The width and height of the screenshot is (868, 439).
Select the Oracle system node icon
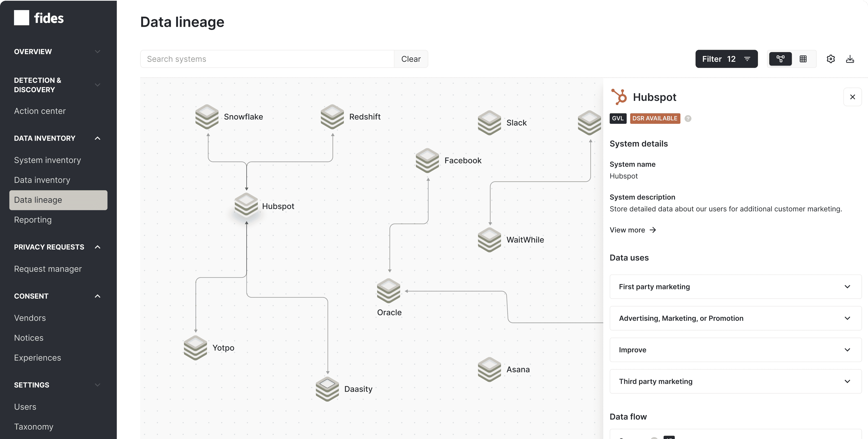click(388, 291)
